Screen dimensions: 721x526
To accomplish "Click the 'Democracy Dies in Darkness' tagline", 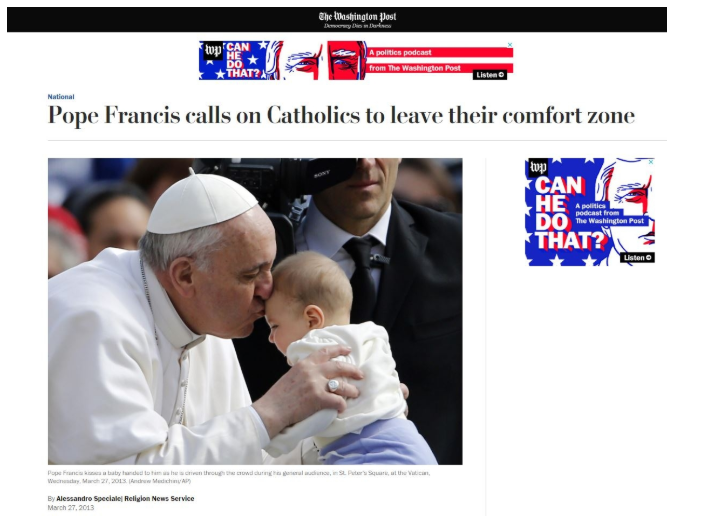I will [357, 26].
